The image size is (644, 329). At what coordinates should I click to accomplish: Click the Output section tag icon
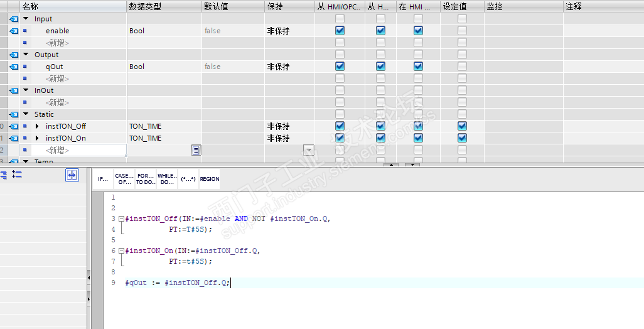click(x=14, y=55)
